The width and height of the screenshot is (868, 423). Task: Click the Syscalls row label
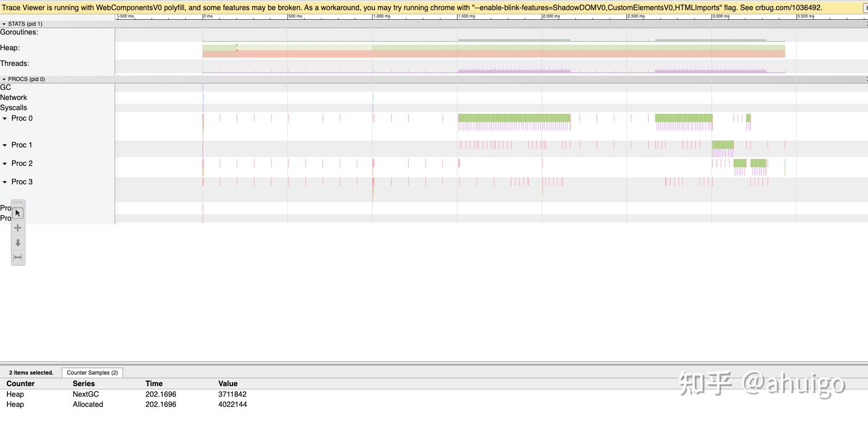point(13,108)
